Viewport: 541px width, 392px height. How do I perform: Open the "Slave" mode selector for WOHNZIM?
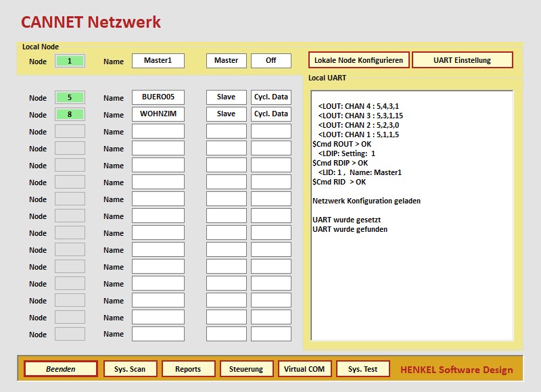click(x=226, y=114)
